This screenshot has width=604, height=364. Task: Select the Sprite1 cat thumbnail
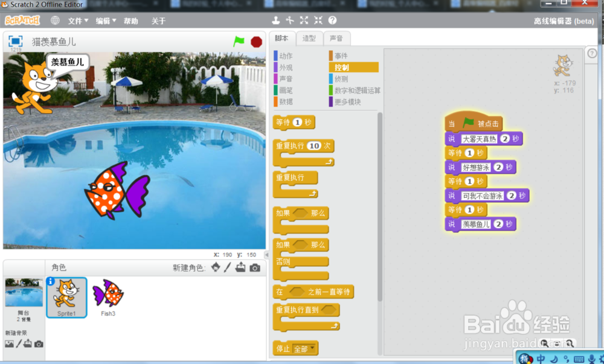click(66, 297)
